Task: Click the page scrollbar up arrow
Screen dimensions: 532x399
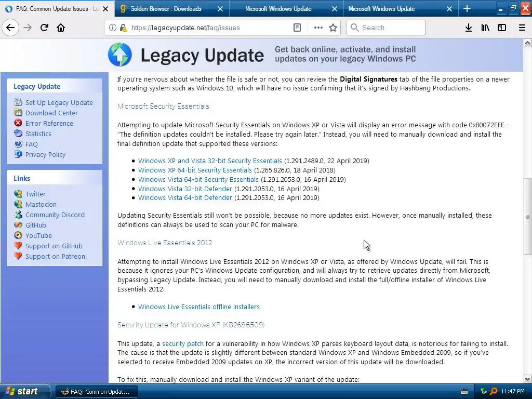Action: (x=527, y=43)
